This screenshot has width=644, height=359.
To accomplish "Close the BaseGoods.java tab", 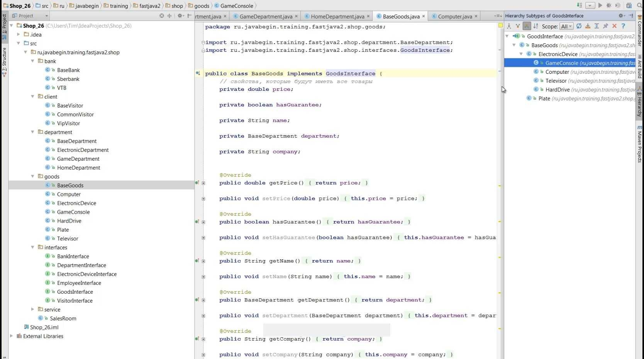I will click(x=424, y=16).
